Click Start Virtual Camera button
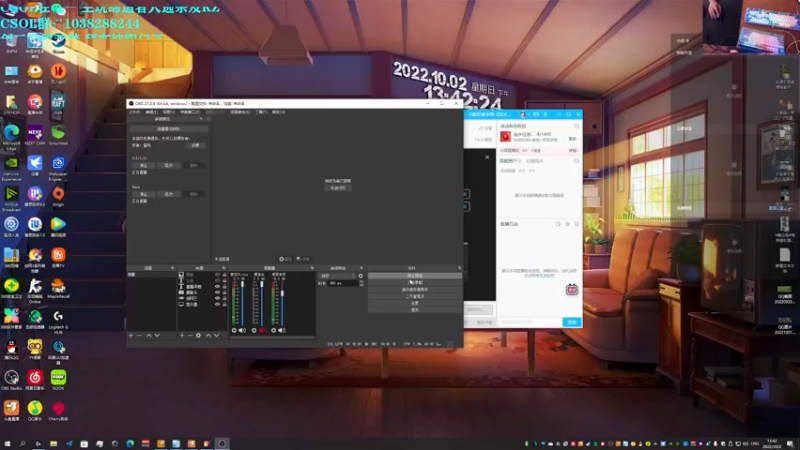The height and width of the screenshot is (450, 800). (x=415, y=289)
